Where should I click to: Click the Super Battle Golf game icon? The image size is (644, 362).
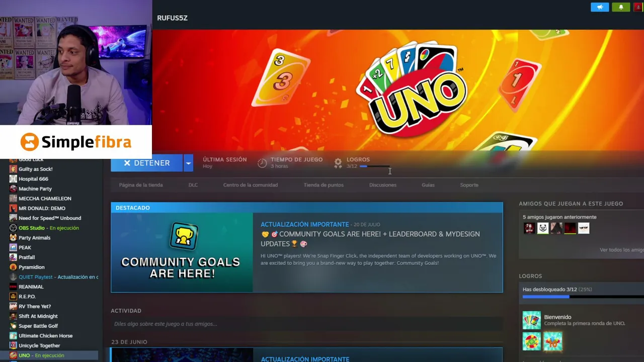click(x=13, y=326)
